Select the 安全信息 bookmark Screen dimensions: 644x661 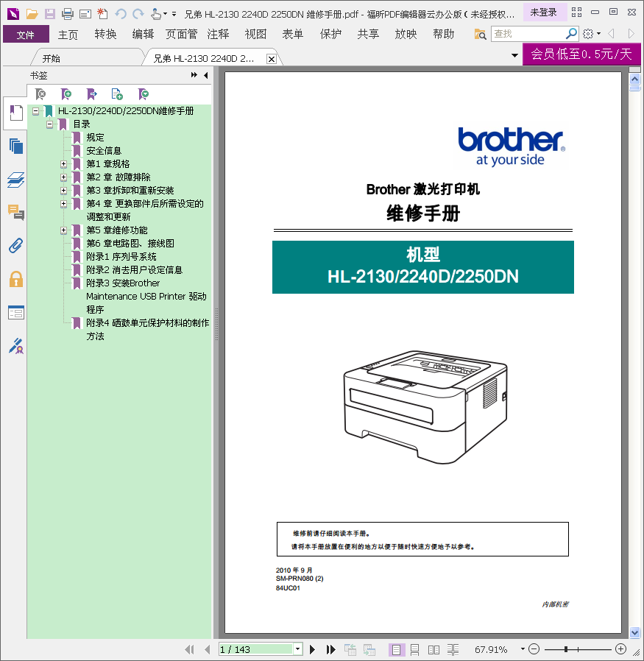(x=104, y=151)
